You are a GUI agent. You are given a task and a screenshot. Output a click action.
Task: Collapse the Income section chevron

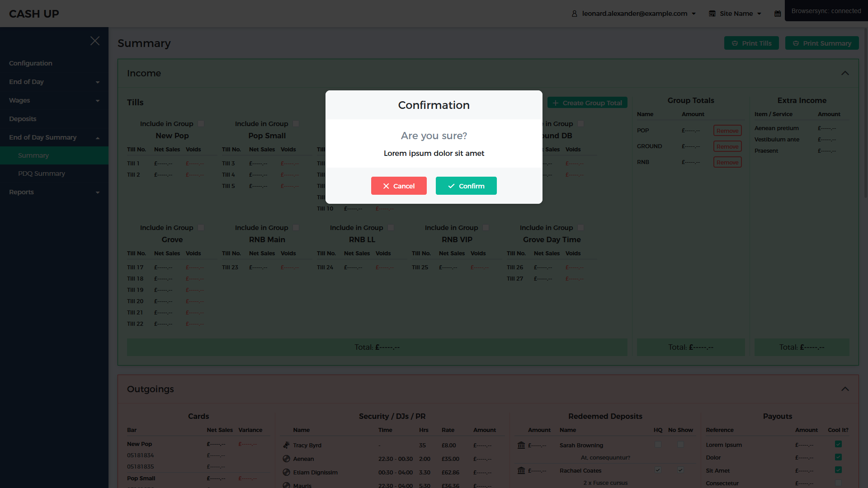(845, 73)
